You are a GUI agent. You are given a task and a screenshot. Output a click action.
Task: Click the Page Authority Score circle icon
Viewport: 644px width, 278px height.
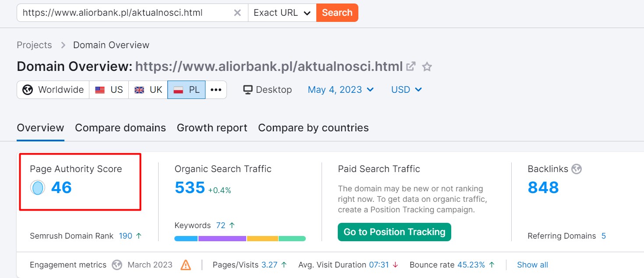pyautogui.click(x=38, y=188)
